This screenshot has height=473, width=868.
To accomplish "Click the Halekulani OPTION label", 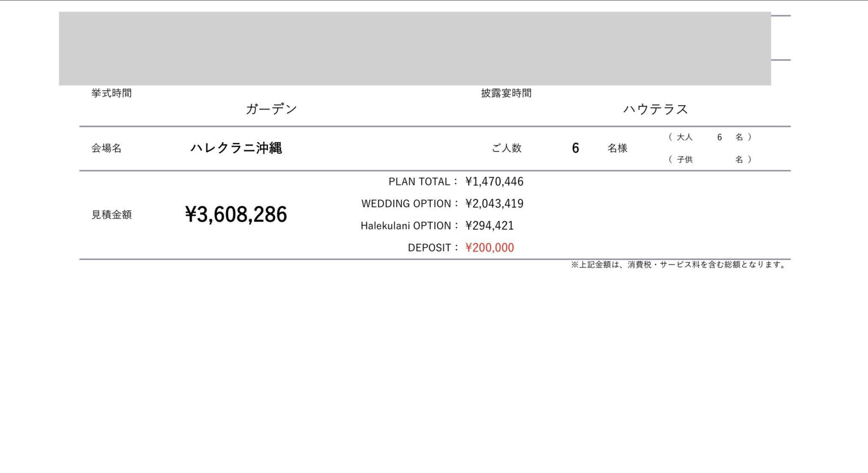I will click(405, 226).
